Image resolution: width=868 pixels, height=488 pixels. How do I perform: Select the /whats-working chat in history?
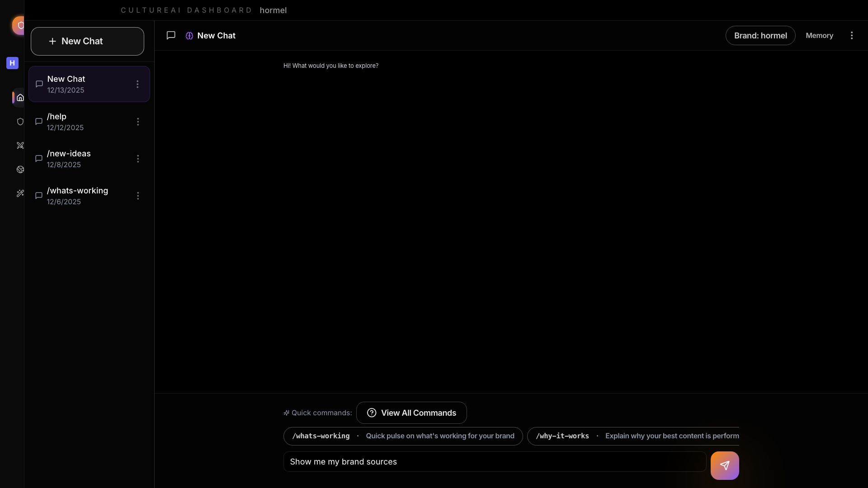click(x=77, y=196)
